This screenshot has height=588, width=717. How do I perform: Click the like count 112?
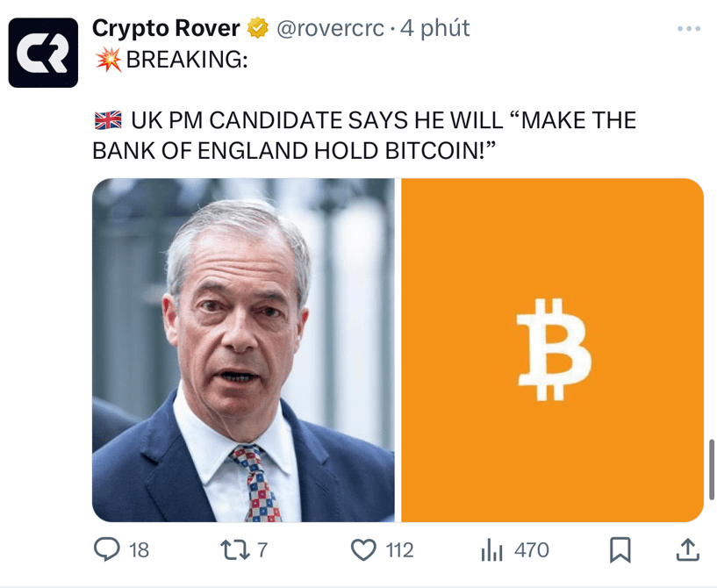tap(399, 550)
